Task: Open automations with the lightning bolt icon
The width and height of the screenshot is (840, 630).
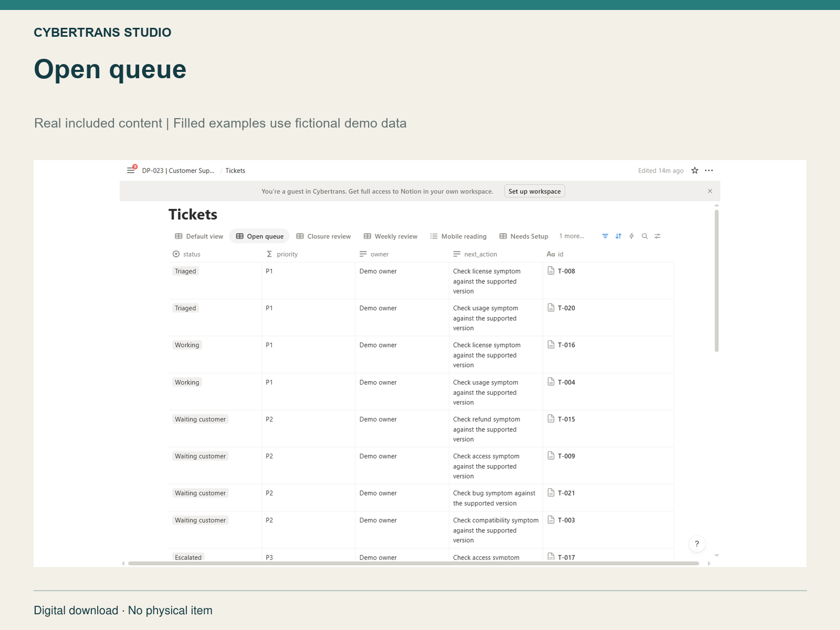Action: pos(632,236)
